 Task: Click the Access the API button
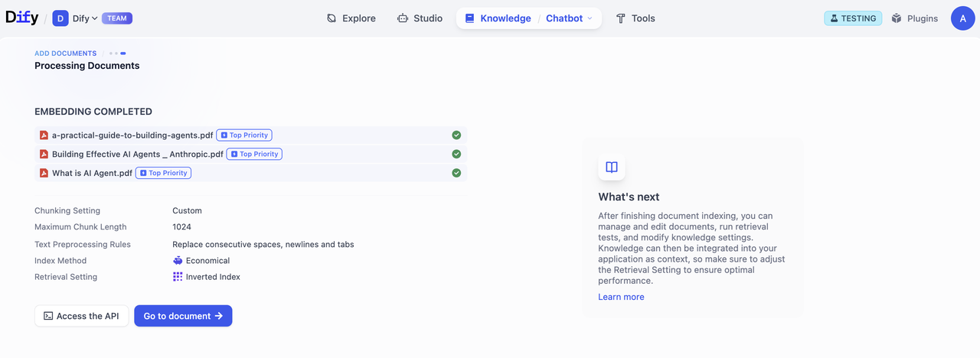81,316
